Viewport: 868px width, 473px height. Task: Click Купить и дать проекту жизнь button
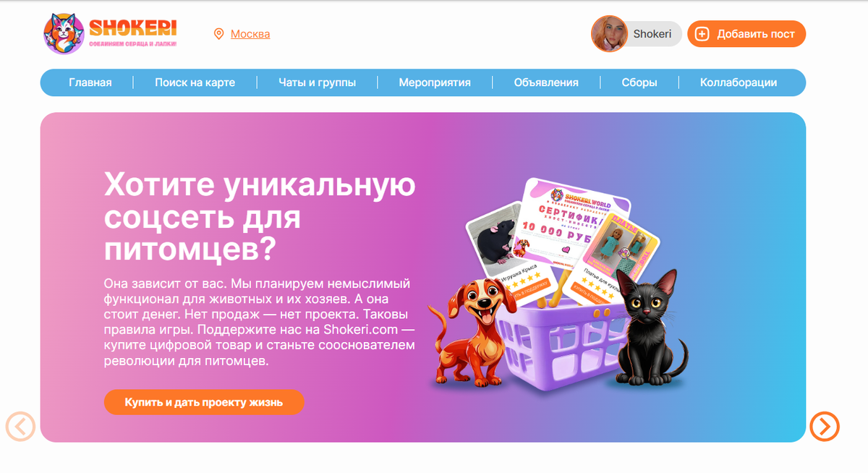pyautogui.click(x=204, y=402)
